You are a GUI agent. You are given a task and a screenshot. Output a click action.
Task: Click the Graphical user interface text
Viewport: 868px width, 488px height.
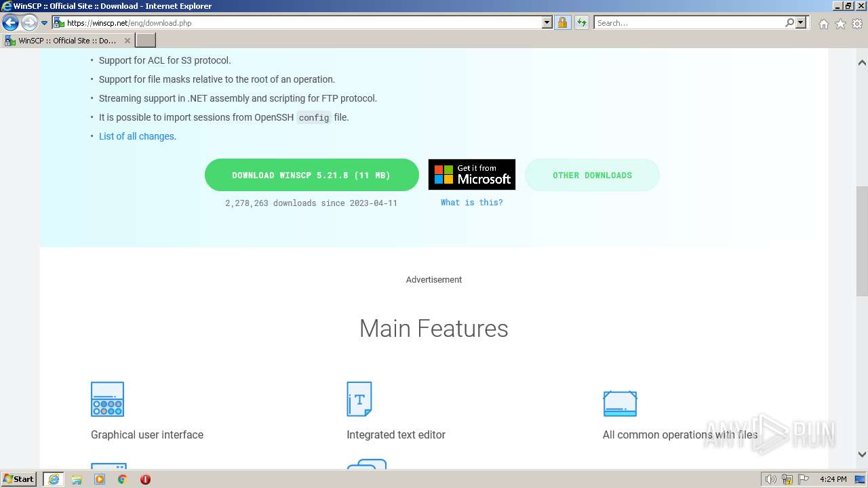coord(147,434)
